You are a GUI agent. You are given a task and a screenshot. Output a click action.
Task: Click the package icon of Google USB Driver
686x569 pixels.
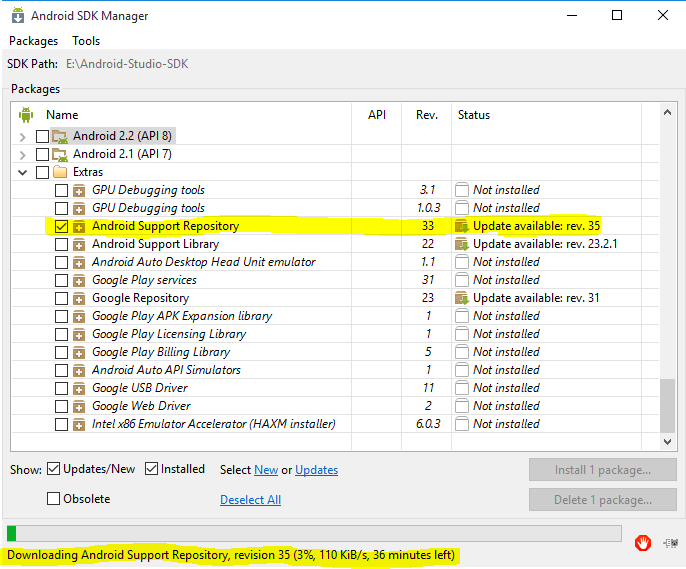tap(79, 388)
